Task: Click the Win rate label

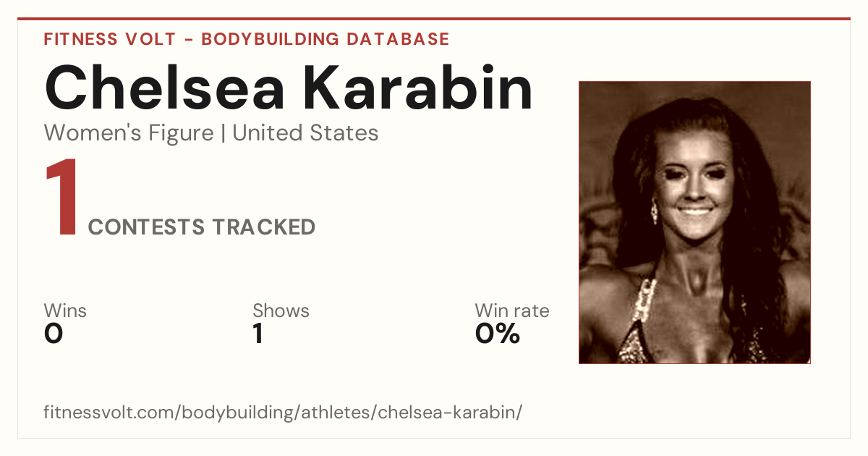Action: 512,311
